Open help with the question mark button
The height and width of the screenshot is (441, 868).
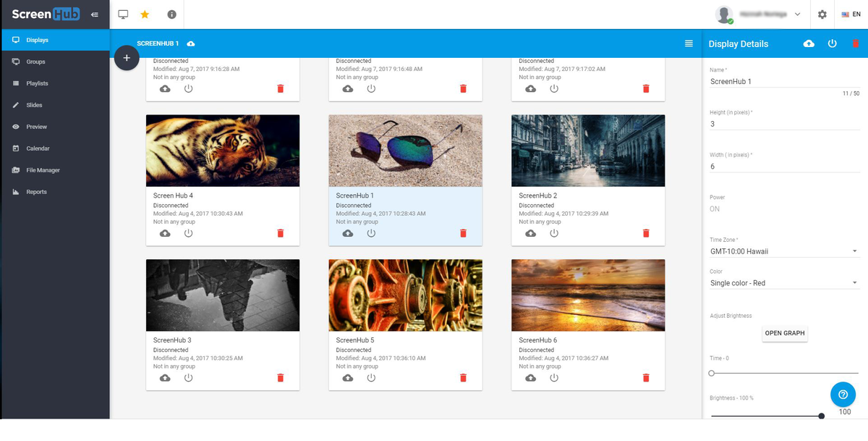point(843,395)
